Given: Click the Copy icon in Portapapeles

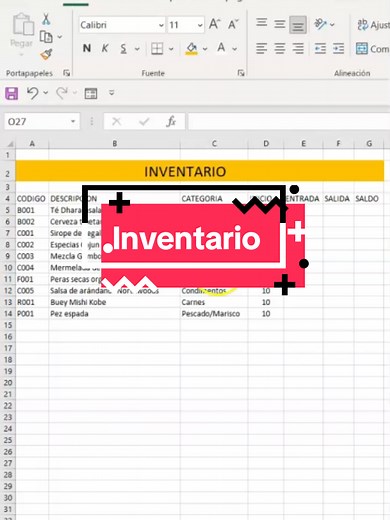Looking at the screenshot, I should [x=46, y=37].
